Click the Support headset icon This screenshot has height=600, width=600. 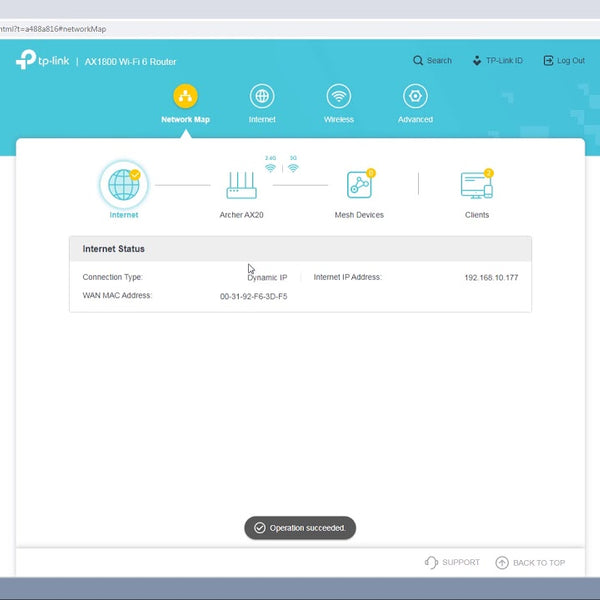431,562
